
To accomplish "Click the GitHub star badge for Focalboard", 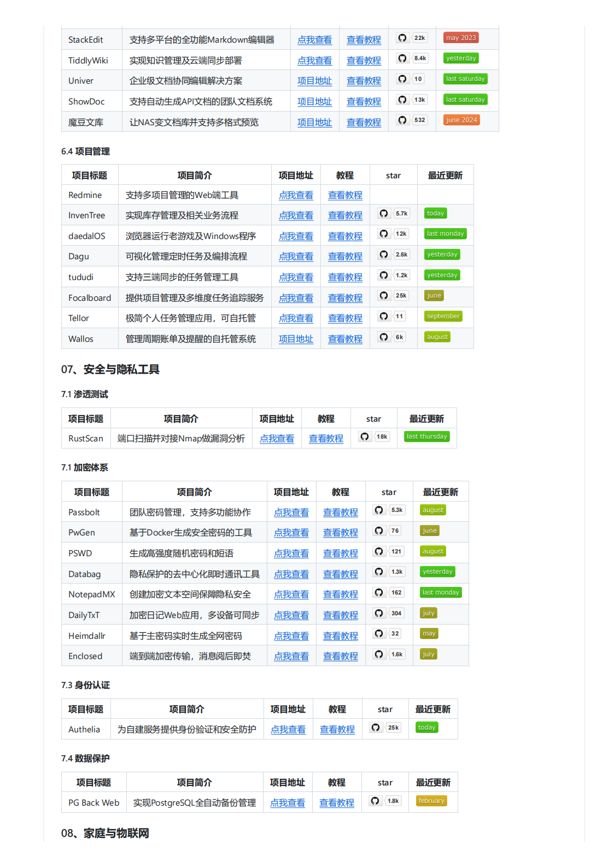I will 393,295.
